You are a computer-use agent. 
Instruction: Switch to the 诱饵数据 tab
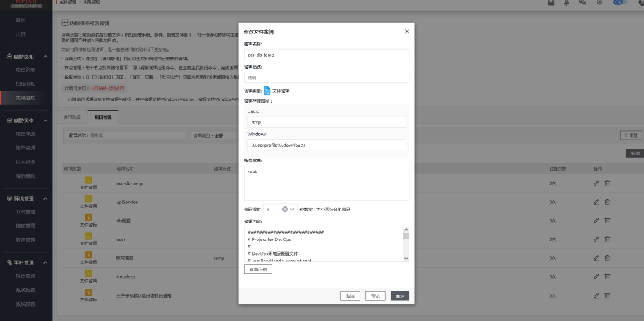click(x=72, y=117)
